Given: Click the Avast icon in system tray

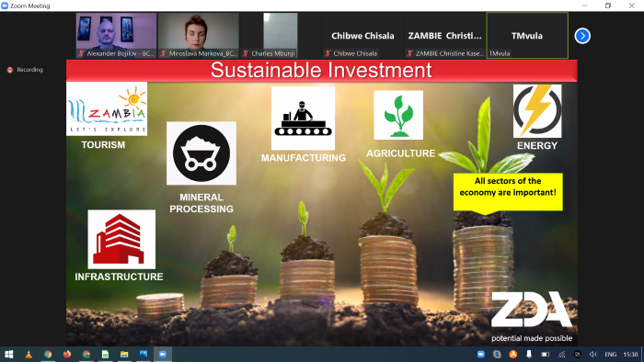Looking at the screenshot, I should coord(513,355).
